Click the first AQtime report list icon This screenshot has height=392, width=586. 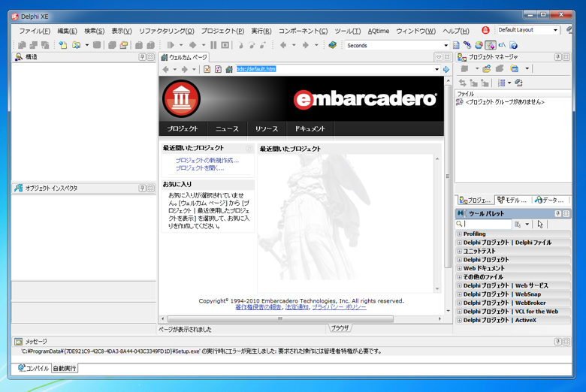tap(456, 45)
